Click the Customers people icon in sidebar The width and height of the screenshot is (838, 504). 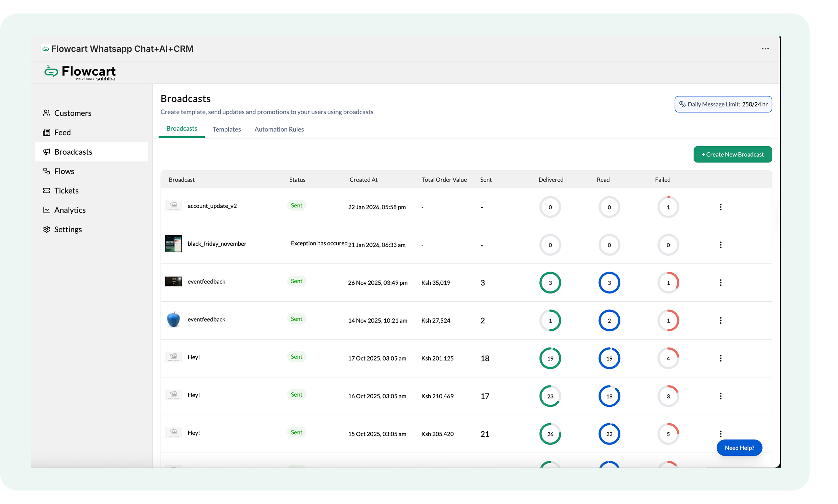47,113
